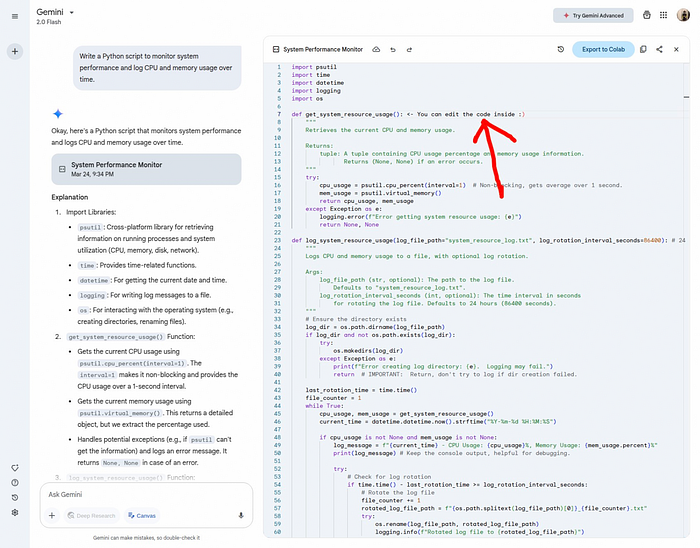Click Try Gemini Advanced button
This screenshot has height=548, width=700.
(x=593, y=16)
